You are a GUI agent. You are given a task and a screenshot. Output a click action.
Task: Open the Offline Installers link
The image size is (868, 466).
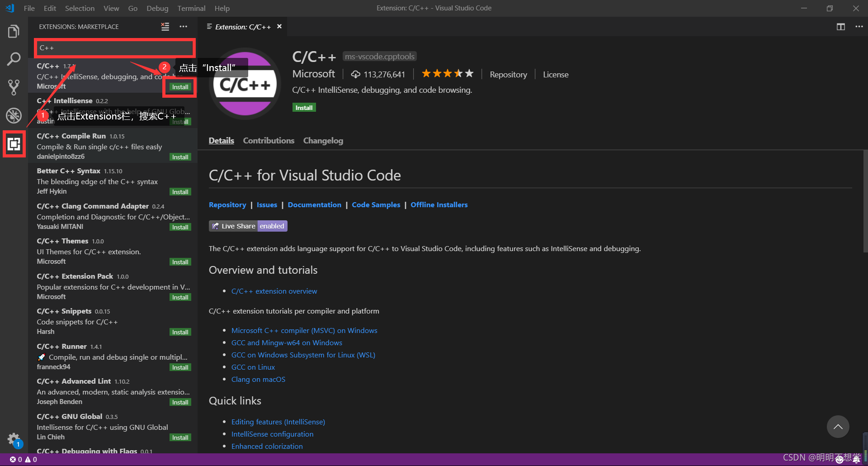point(439,205)
